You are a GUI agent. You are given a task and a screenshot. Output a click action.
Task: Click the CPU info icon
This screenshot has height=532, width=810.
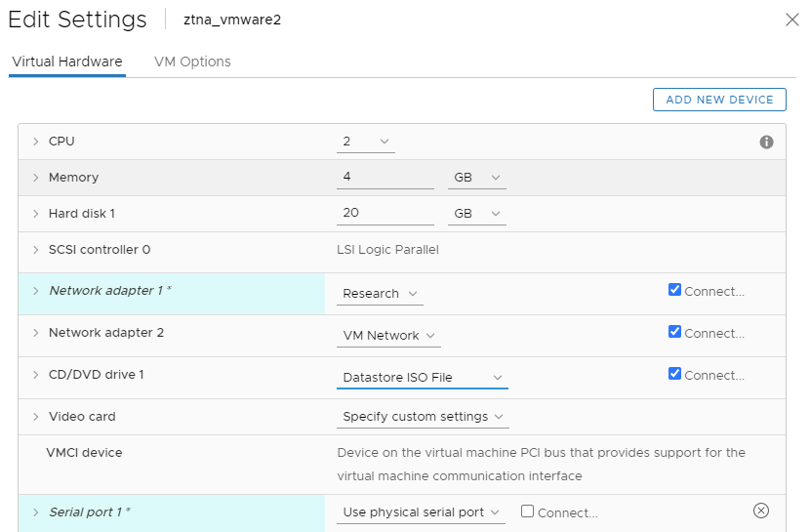tap(766, 143)
